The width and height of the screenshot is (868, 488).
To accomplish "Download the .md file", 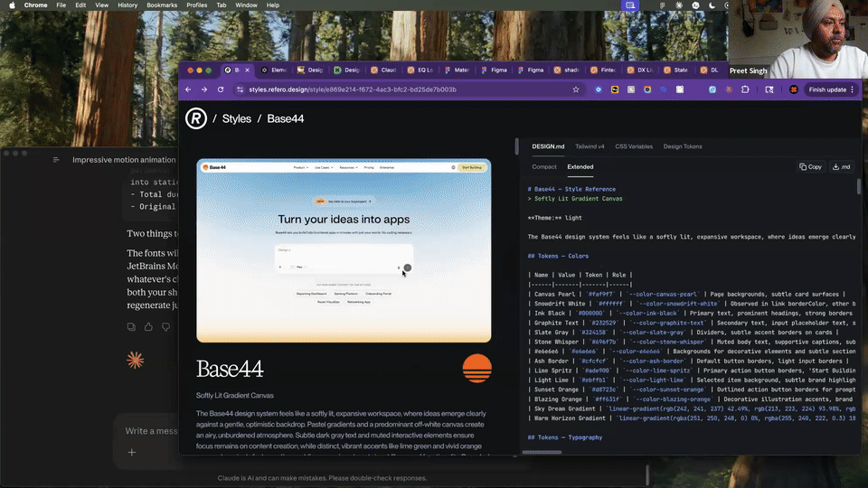I will pyautogui.click(x=842, y=166).
